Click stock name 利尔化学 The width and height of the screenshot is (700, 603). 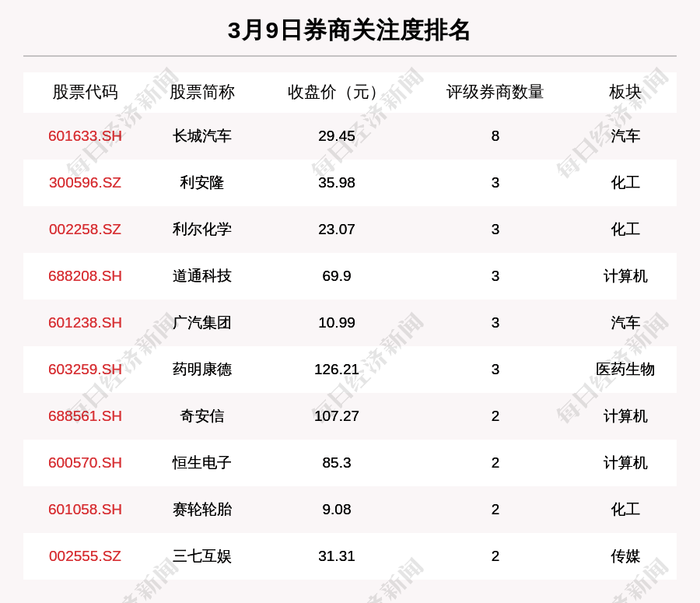tap(202, 229)
